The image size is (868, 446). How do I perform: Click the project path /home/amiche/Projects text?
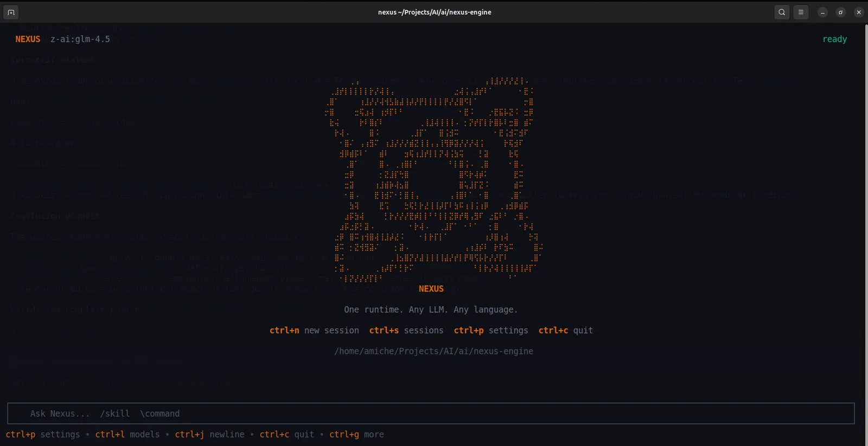tap(433, 351)
